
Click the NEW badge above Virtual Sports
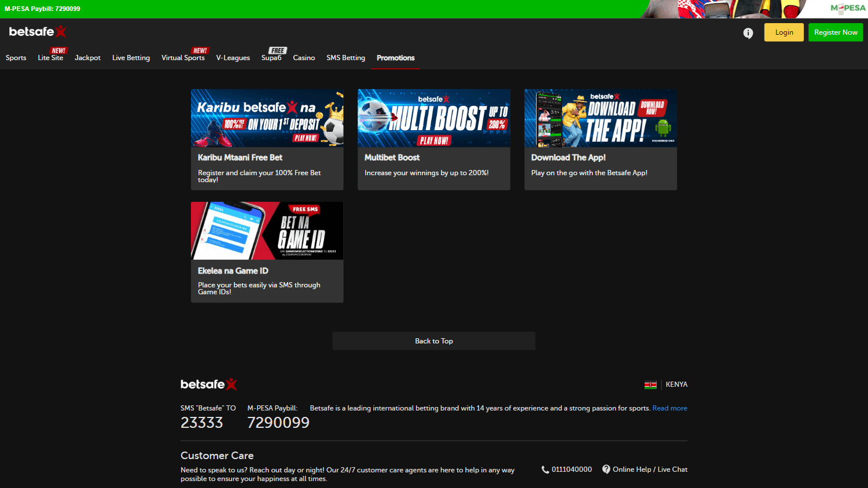pyautogui.click(x=200, y=50)
